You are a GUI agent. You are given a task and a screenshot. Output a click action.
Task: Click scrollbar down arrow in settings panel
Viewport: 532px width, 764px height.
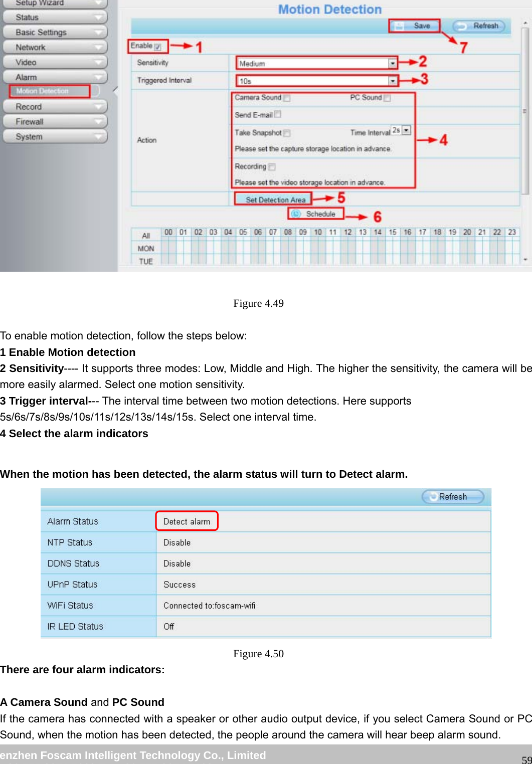pos(525,260)
